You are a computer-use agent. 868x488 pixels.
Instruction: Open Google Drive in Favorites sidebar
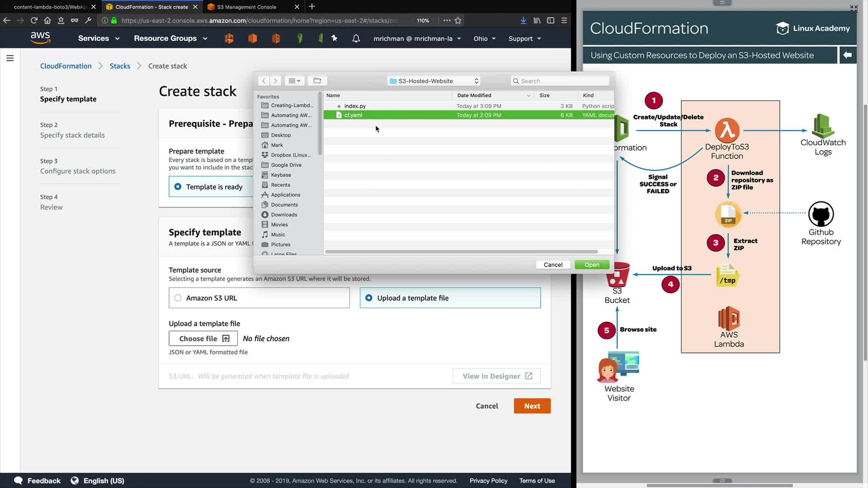click(286, 165)
